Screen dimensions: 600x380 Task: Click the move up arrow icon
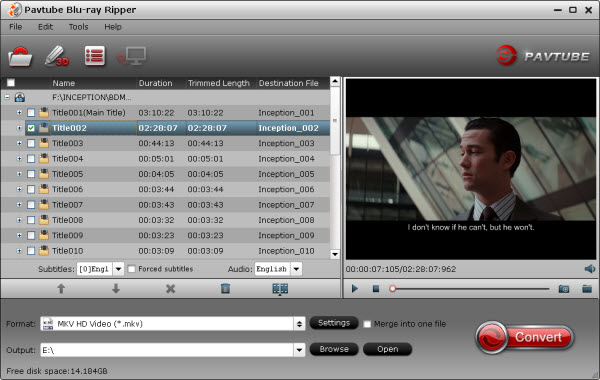coord(61,289)
